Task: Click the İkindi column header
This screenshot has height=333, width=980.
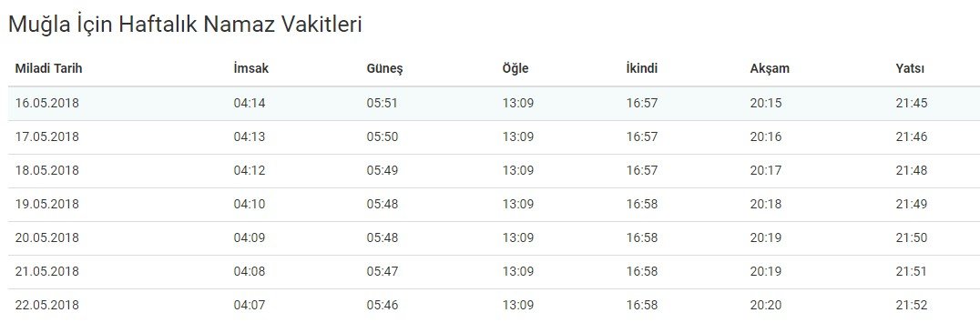Action: coord(642,69)
